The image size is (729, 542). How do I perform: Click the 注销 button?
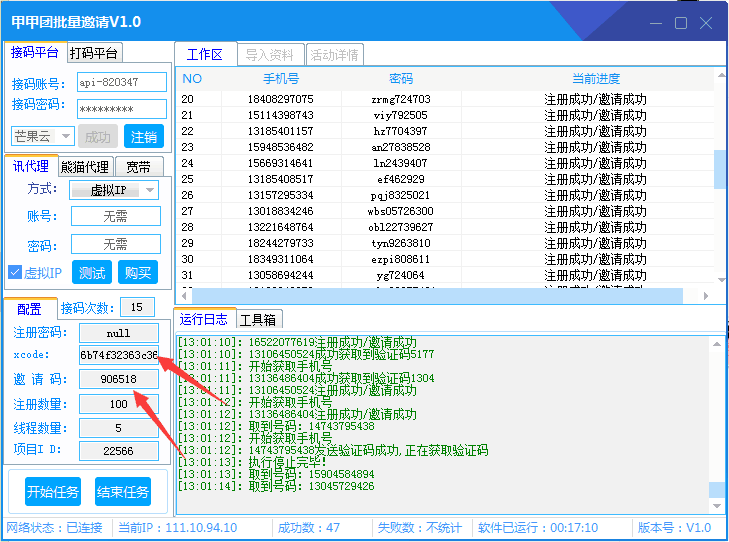[x=144, y=136]
